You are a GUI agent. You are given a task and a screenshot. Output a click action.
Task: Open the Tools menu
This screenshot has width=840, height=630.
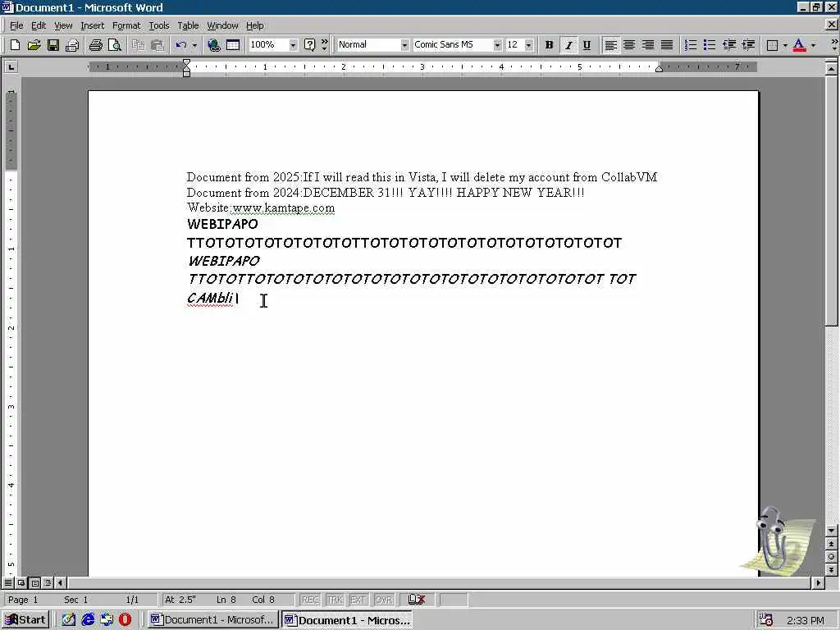159,25
